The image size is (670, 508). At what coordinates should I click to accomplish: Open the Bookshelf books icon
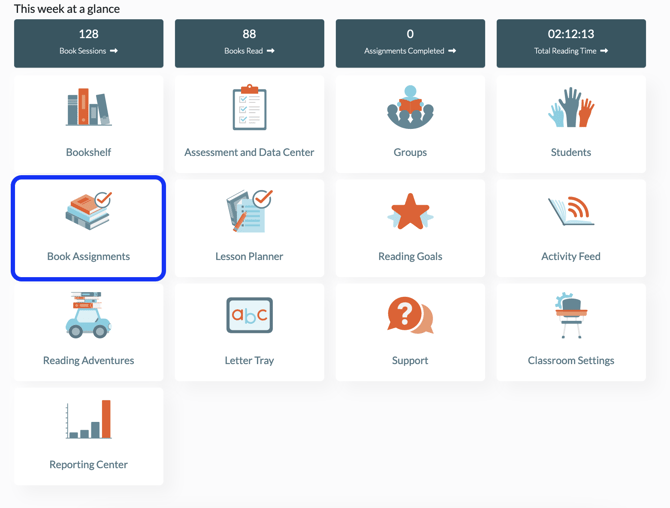[88, 107]
